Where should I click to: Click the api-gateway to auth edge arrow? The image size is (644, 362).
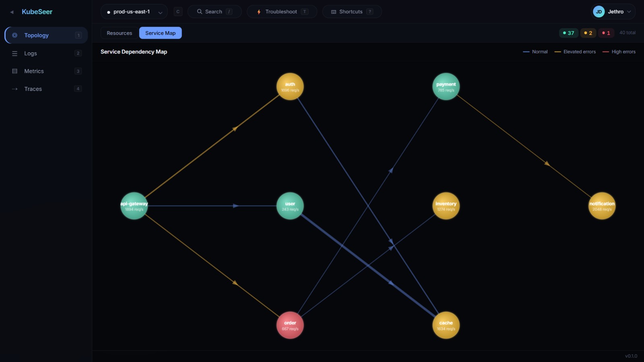point(235,128)
